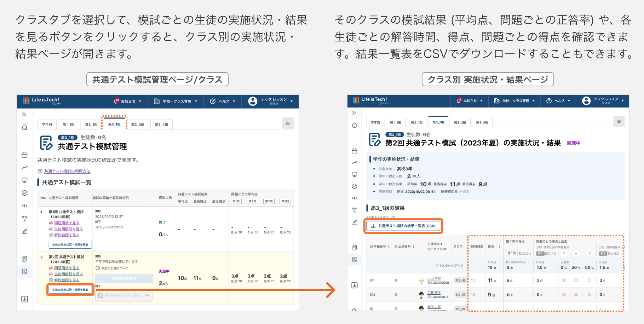Click settings gear in left screenshot

coord(288,123)
